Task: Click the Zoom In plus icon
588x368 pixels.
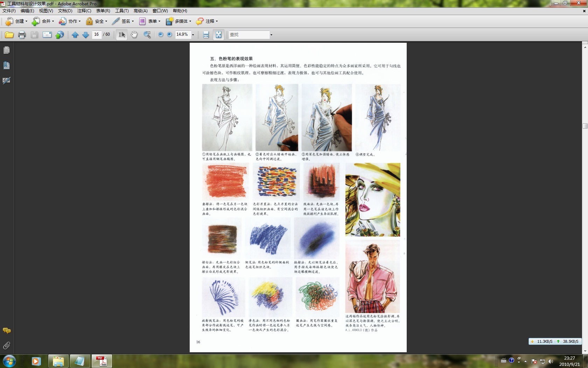Action: 169,35
